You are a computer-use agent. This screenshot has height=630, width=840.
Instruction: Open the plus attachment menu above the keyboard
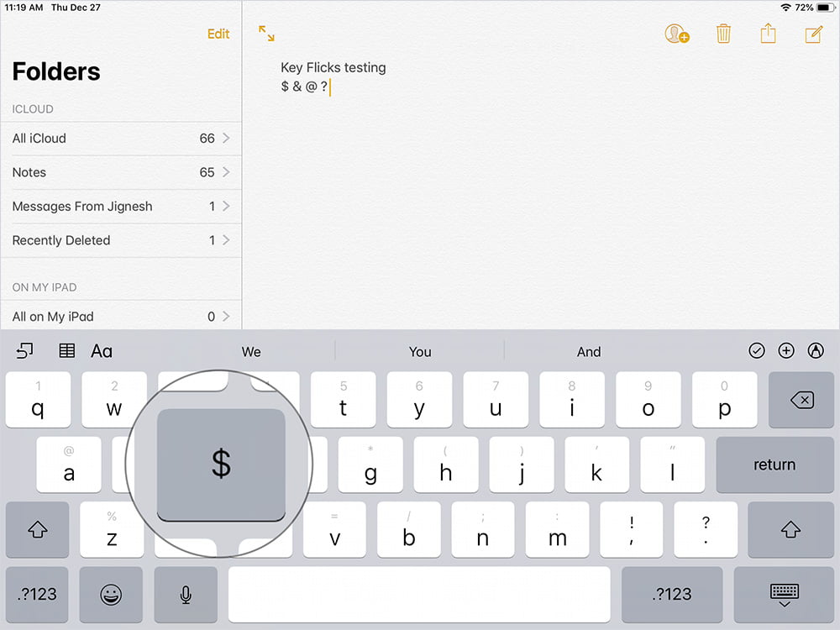tap(786, 351)
